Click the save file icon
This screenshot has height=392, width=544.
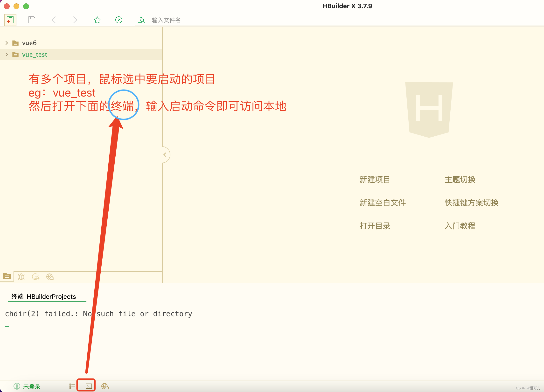[x=32, y=20]
